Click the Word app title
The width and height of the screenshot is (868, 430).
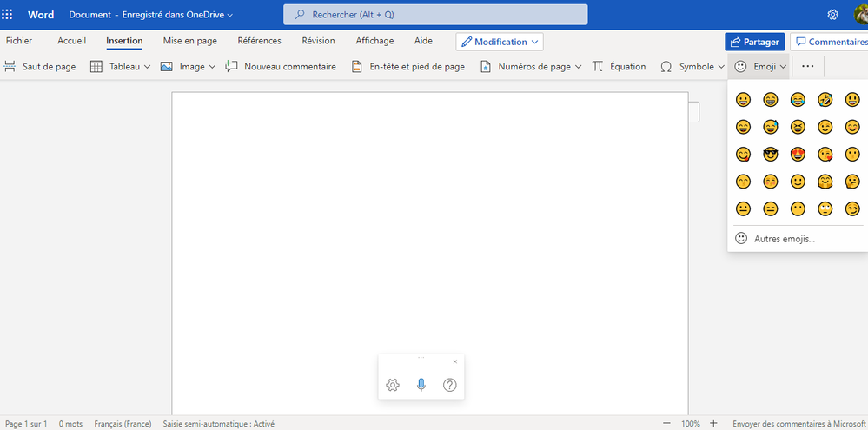point(41,15)
